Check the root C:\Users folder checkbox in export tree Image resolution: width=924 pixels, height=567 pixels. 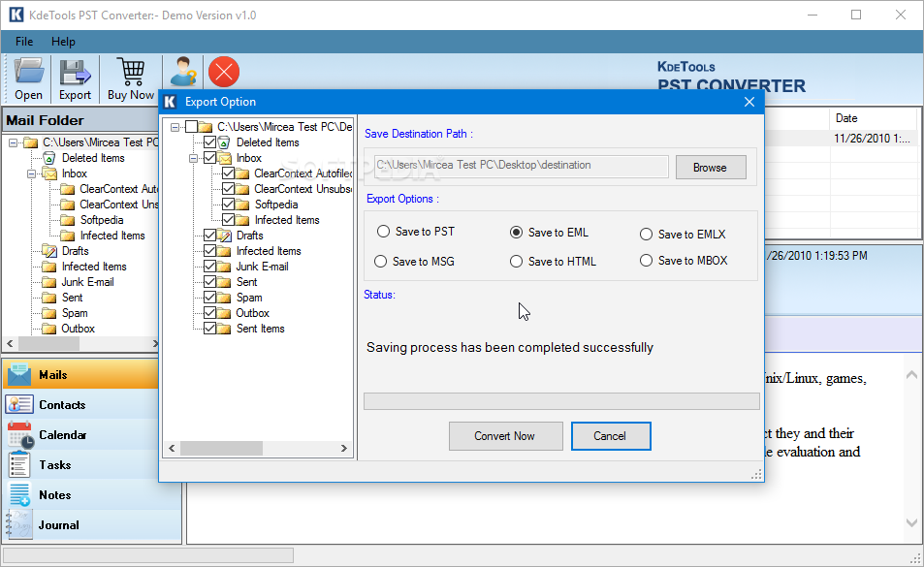pyautogui.click(x=192, y=127)
